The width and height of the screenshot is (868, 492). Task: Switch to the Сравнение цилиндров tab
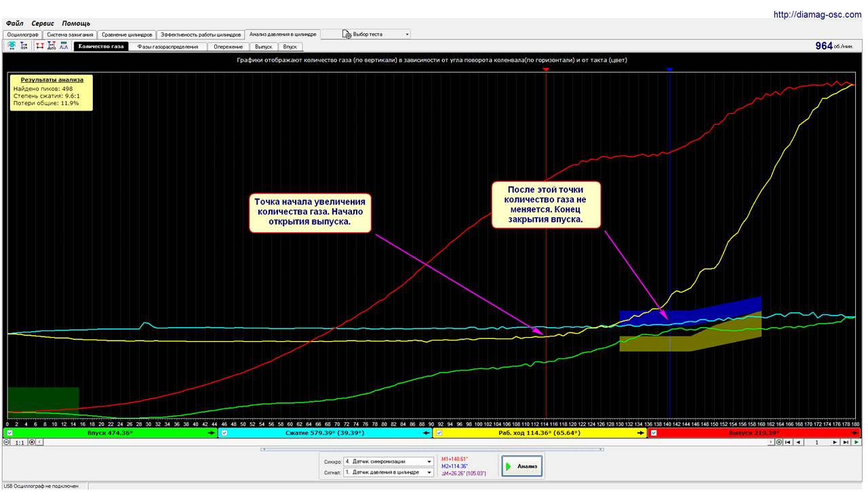[x=127, y=35]
